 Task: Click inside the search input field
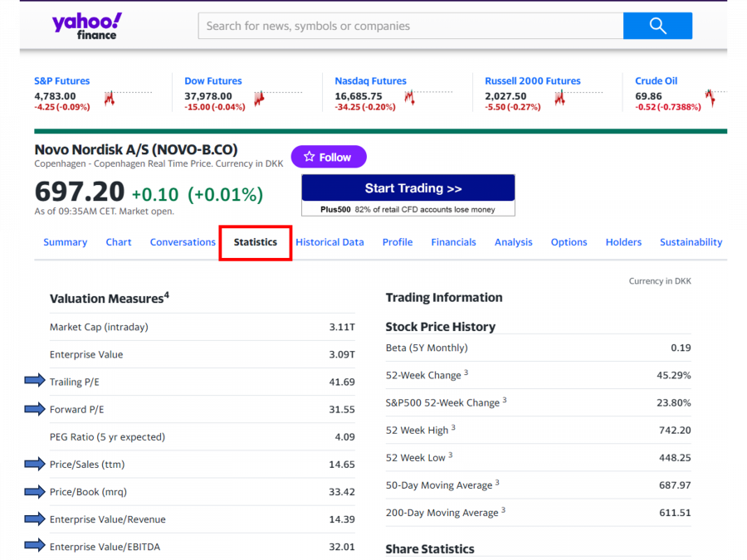[407, 26]
